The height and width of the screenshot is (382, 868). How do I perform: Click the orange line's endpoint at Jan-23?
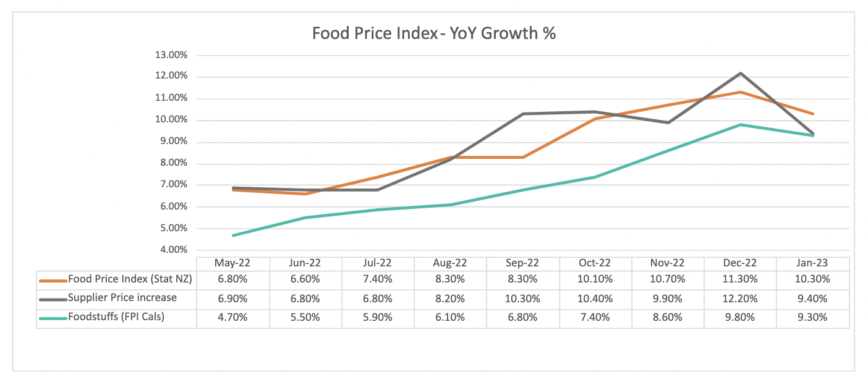coord(813,114)
